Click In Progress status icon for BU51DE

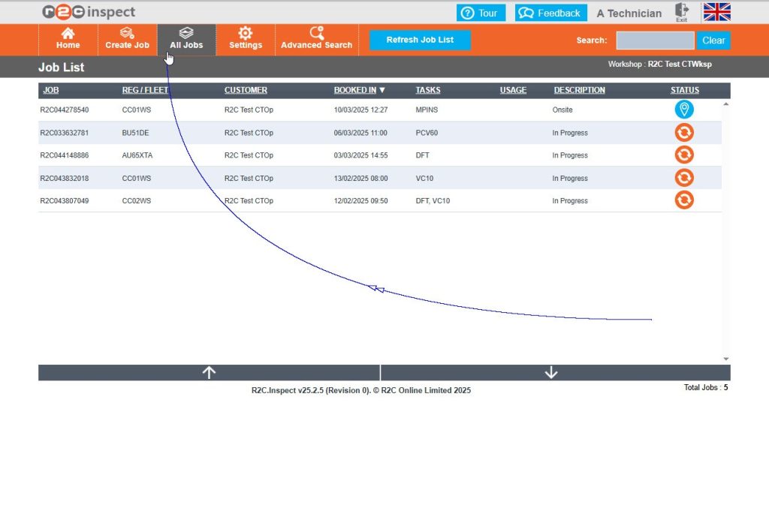(x=683, y=133)
